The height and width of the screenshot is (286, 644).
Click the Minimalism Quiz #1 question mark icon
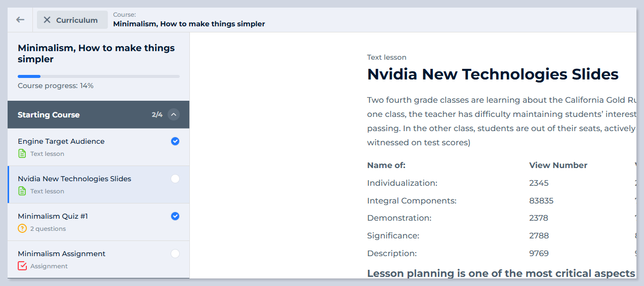[22, 228]
